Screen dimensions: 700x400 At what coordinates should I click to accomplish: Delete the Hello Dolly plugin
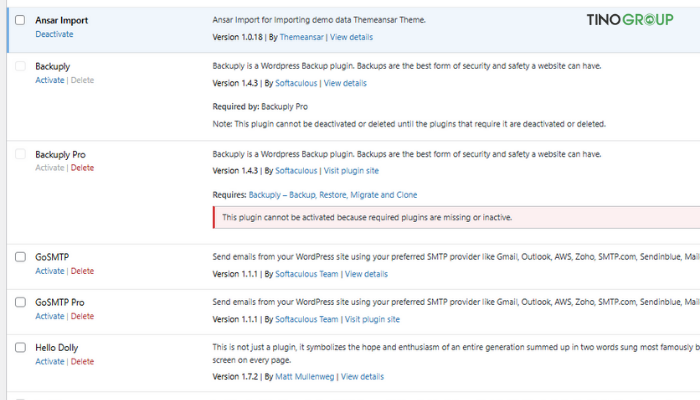82,362
